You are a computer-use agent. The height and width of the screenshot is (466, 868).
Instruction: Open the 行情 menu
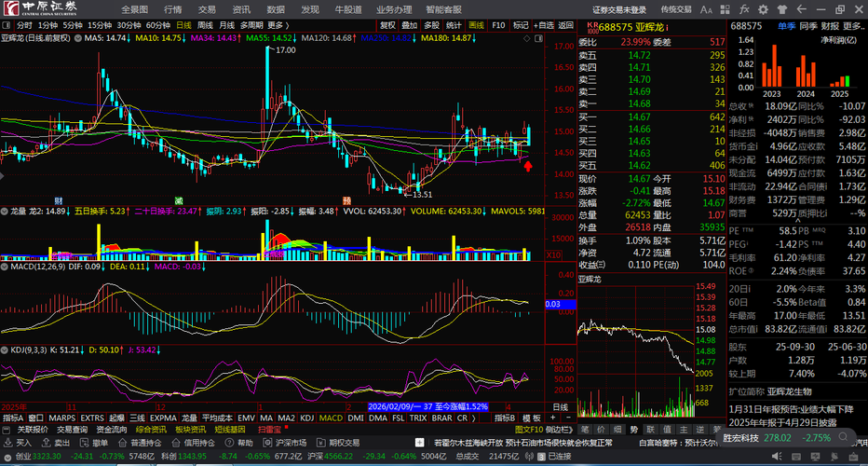point(173,9)
